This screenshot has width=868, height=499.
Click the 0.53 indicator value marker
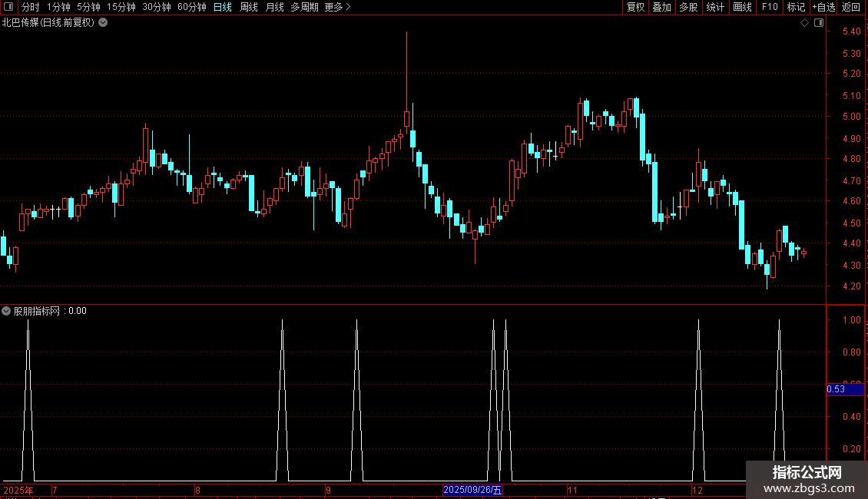[845, 389]
